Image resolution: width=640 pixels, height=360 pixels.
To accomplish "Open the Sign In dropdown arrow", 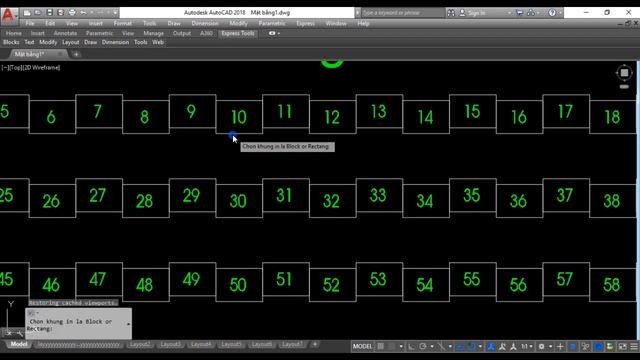I will tap(509, 13).
